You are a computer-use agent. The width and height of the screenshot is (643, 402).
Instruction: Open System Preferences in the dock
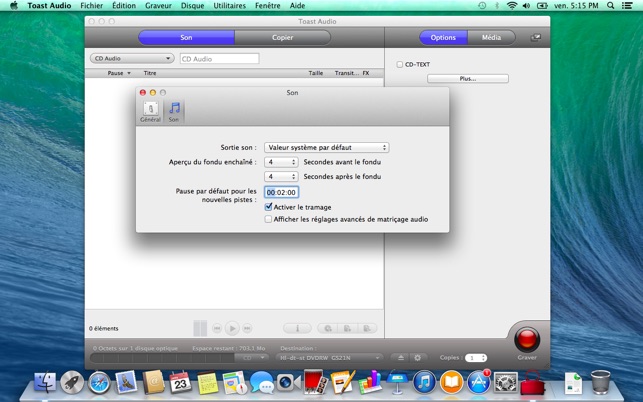[505, 382]
